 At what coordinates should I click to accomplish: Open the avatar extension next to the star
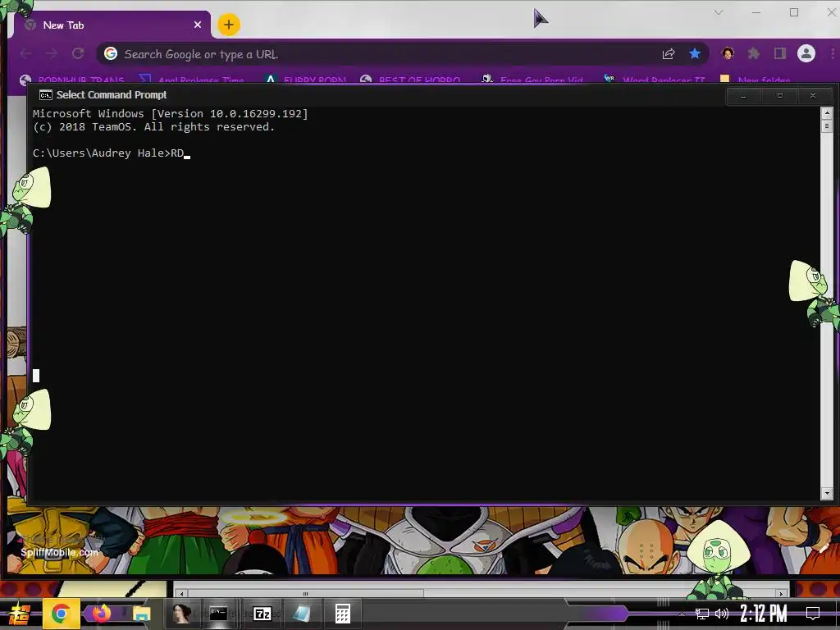[x=728, y=53]
